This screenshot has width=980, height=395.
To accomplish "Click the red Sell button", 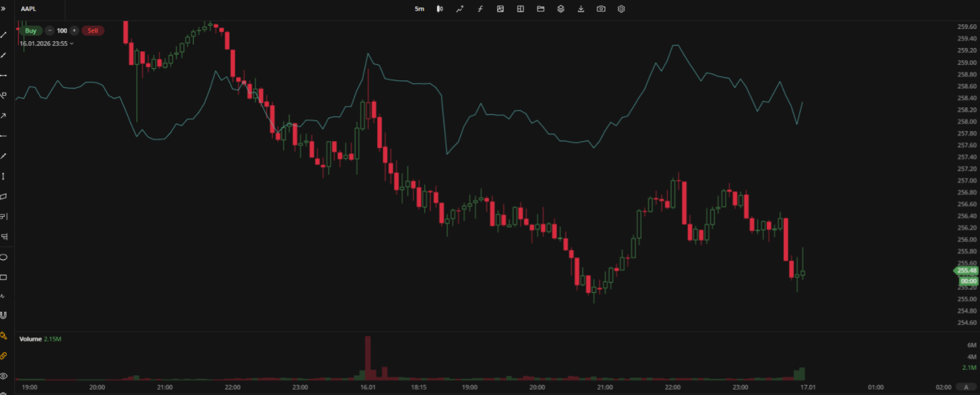I will click(92, 30).
